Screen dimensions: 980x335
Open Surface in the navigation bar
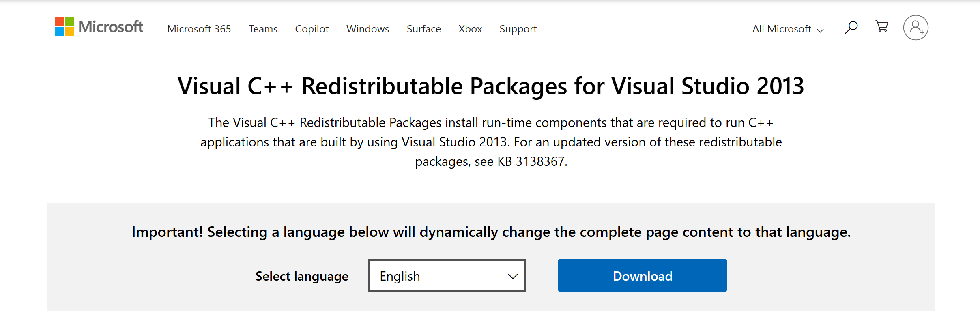coord(423,29)
